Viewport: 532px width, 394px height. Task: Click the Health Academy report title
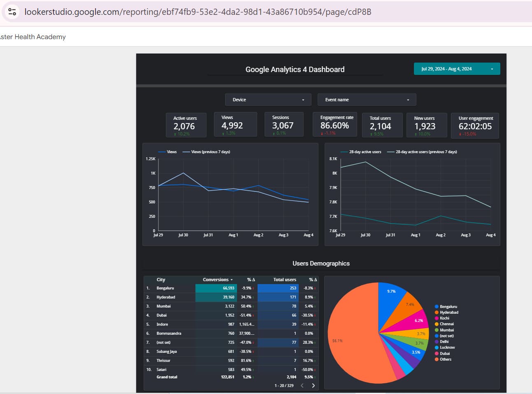tap(33, 37)
